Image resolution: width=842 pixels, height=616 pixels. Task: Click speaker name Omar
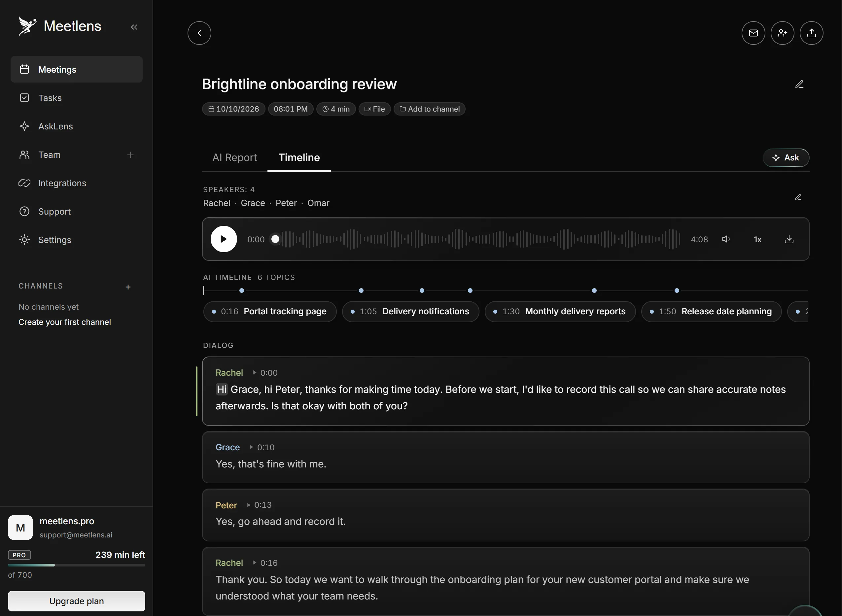(x=318, y=203)
